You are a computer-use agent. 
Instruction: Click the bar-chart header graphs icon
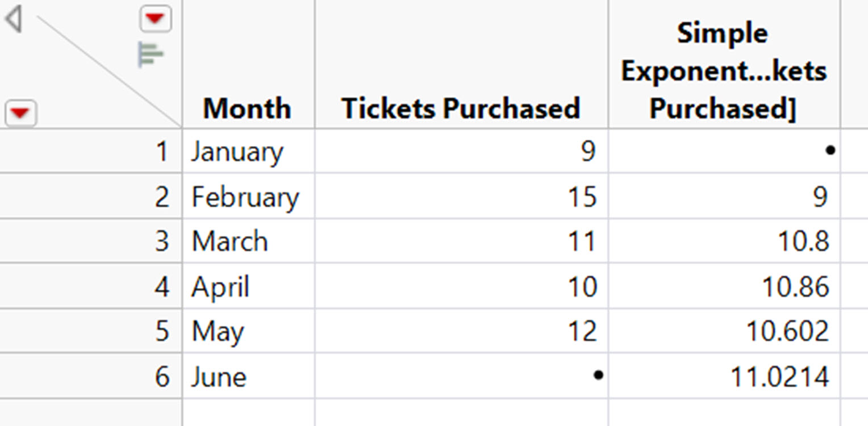click(151, 55)
